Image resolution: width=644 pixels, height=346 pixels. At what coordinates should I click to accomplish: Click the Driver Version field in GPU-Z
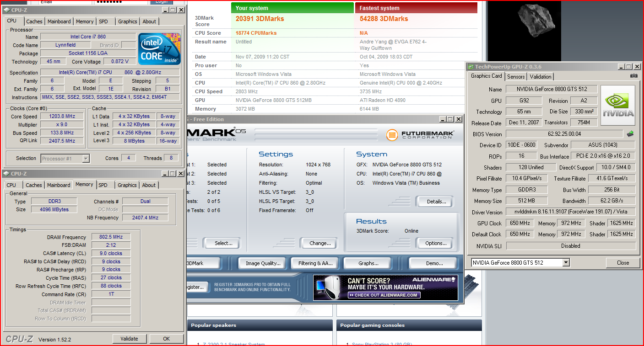pos(571,212)
